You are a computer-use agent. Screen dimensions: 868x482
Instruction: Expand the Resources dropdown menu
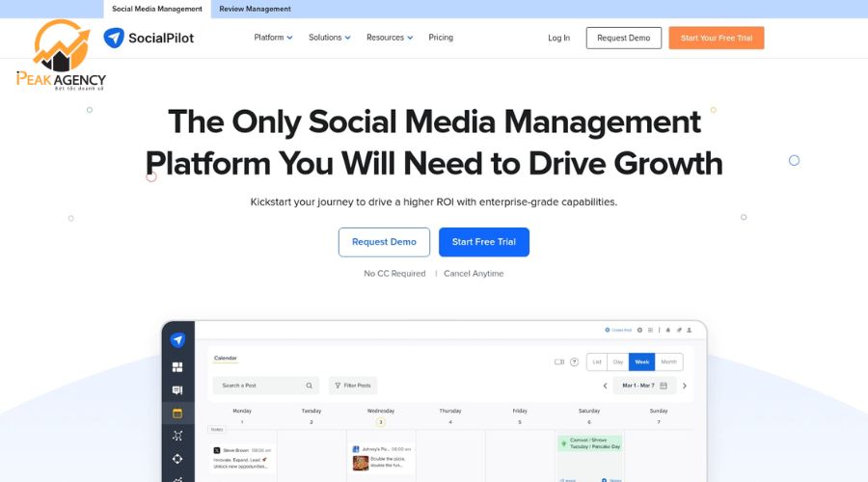point(390,38)
